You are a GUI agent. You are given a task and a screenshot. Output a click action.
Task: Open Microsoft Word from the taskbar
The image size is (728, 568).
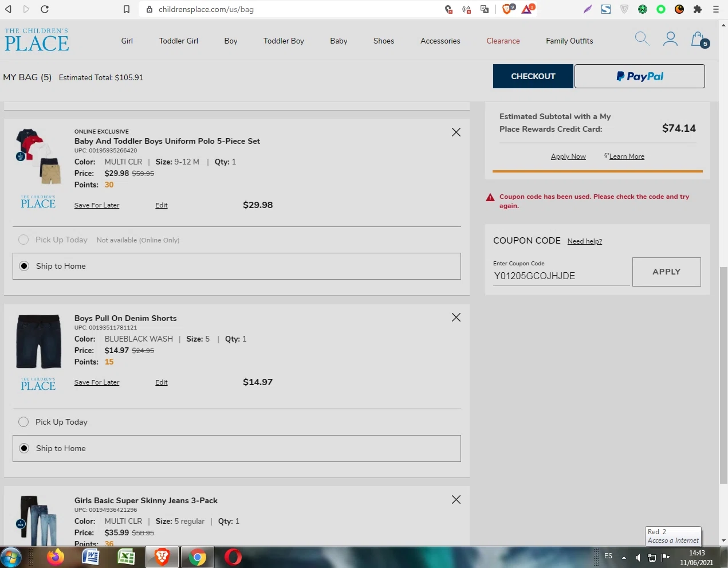tap(90, 557)
